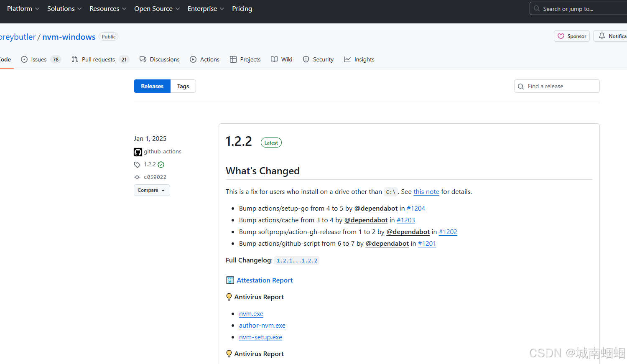Click the github-actions author link
This screenshot has width=627, height=364.
[x=163, y=151]
